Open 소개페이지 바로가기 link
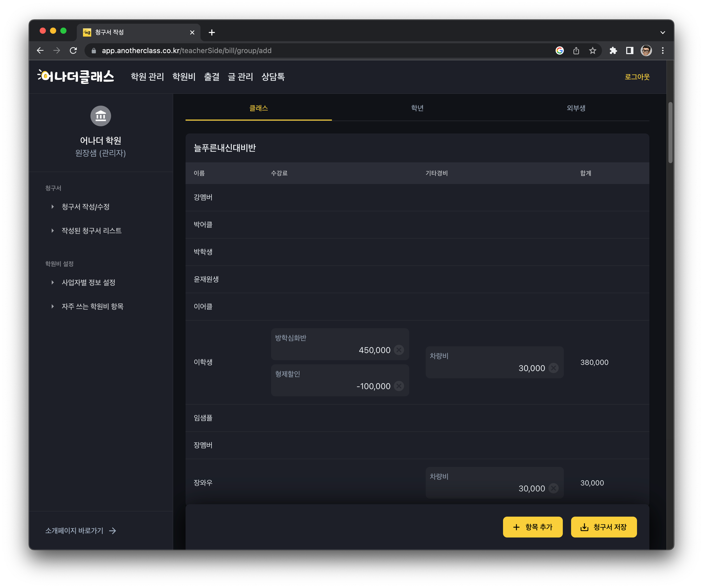The width and height of the screenshot is (703, 588). point(81,530)
